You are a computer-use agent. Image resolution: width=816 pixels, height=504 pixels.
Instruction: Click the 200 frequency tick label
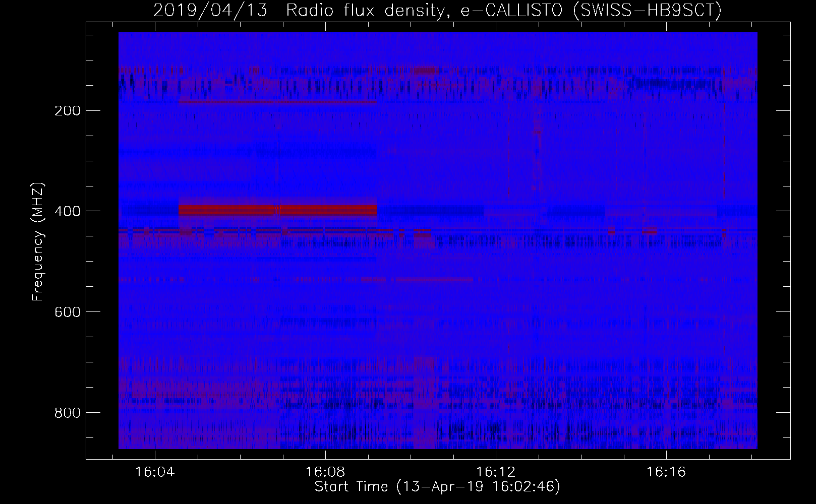[x=67, y=110]
